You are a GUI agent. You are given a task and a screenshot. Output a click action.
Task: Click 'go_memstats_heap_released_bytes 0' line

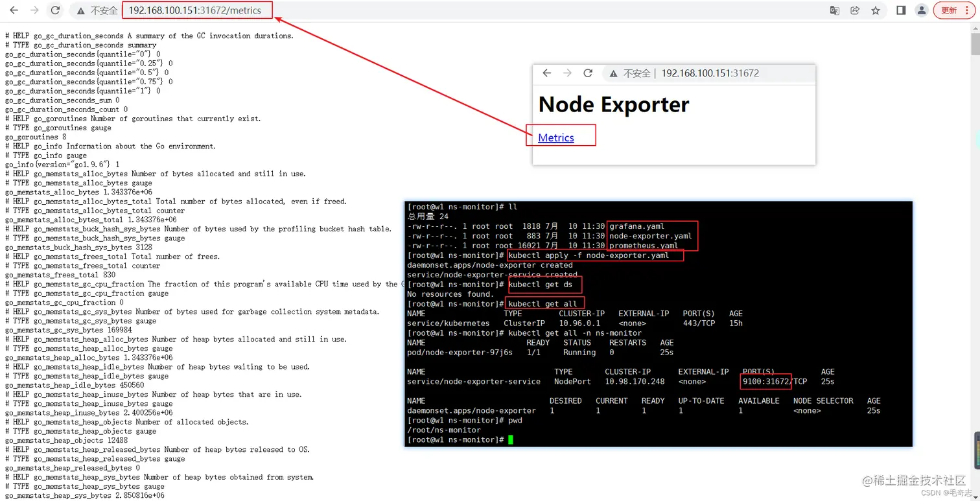73,468
